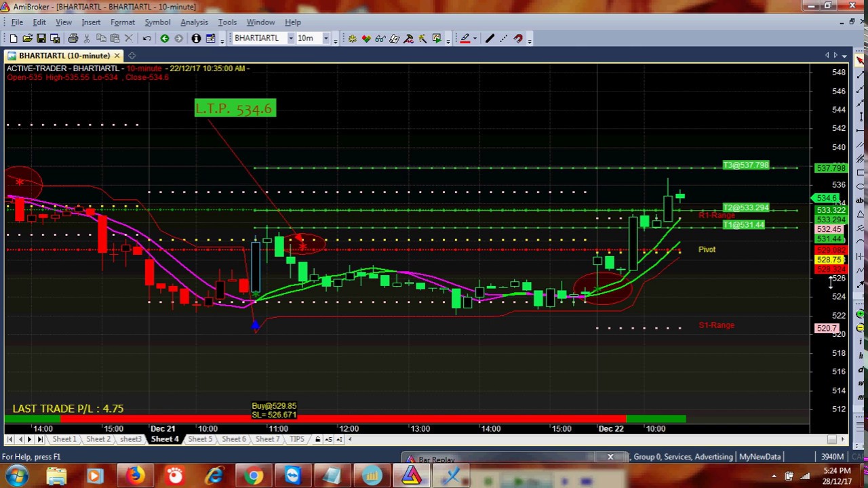The image size is (868, 488).
Task: Go back with green left arrow
Action: pyautogui.click(x=165, y=39)
